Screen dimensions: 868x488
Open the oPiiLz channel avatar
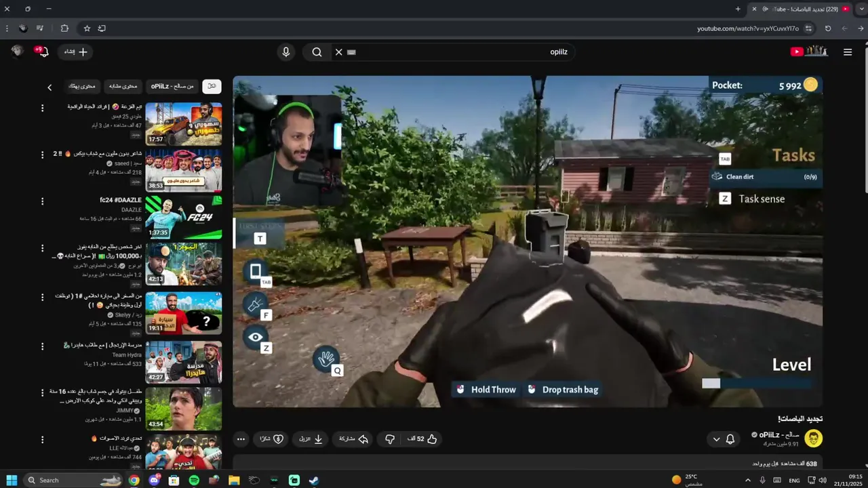[813, 439]
